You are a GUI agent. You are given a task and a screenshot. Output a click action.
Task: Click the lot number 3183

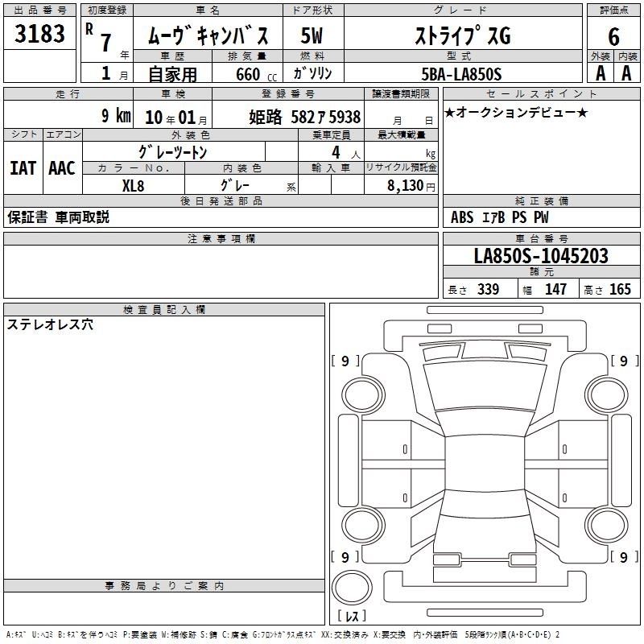pos(40,35)
